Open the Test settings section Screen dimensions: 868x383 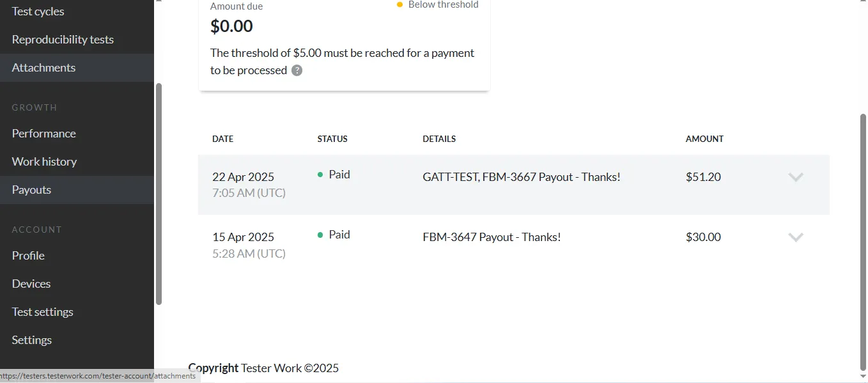[x=42, y=311]
